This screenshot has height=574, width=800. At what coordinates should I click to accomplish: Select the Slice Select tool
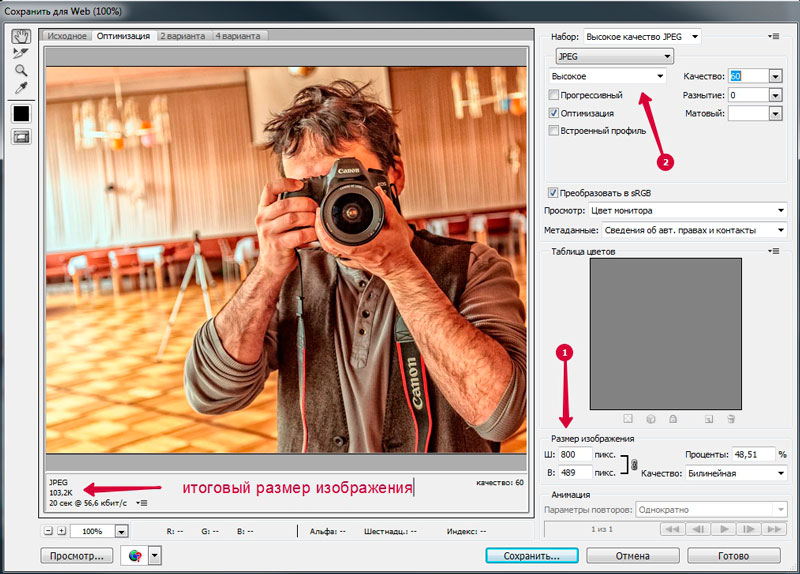(x=20, y=52)
